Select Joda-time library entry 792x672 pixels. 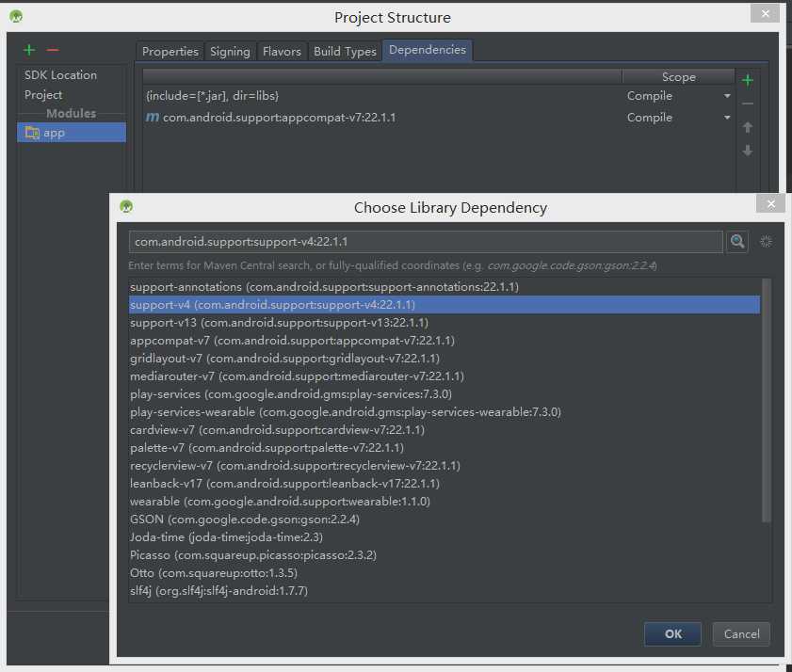coord(444,537)
